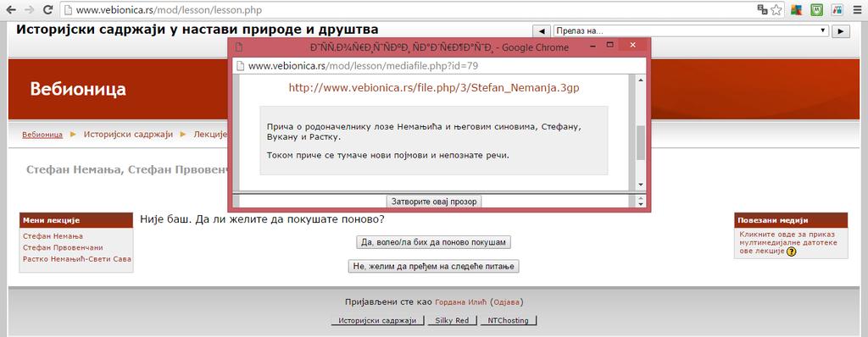The width and height of the screenshot is (868, 337).
Task: Click the Лекције breadcrumb item
Action: pos(210,135)
